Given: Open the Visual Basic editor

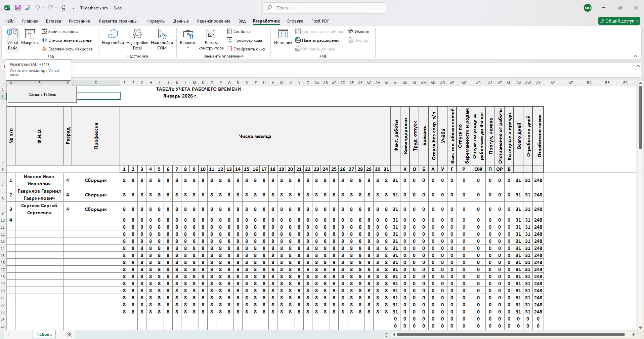Looking at the screenshot, I should click(x=12, y=40).
